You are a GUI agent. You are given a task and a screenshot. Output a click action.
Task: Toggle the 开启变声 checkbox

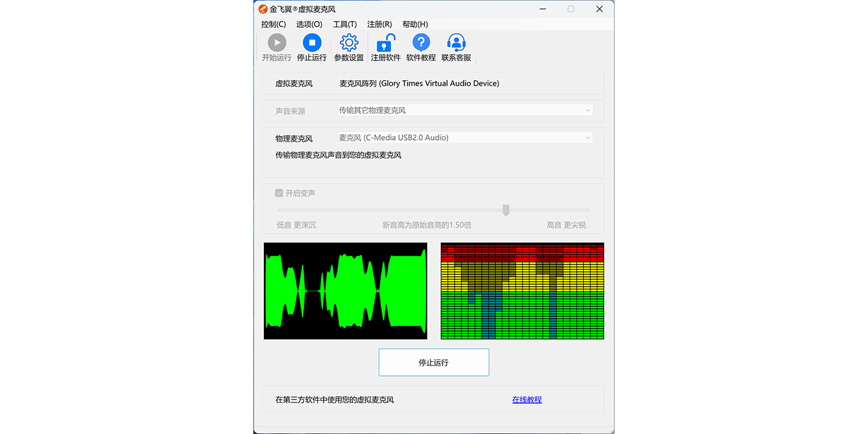279,193
